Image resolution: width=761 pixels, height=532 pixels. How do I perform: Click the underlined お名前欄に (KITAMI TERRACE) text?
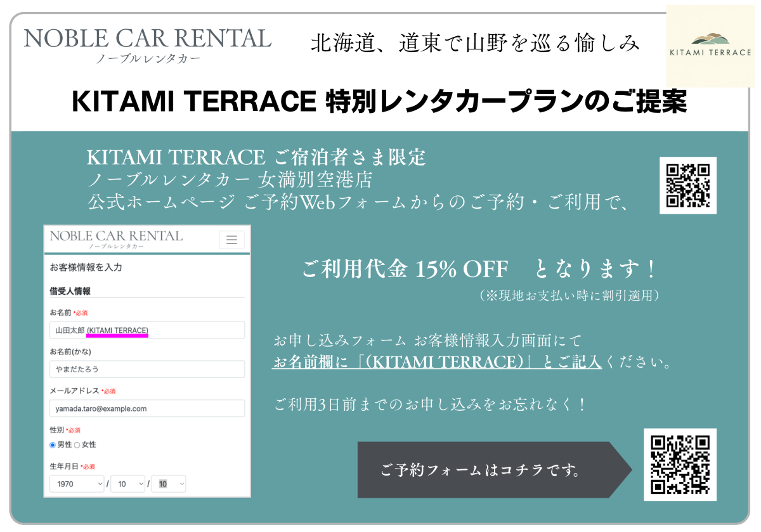pos(436,363)
